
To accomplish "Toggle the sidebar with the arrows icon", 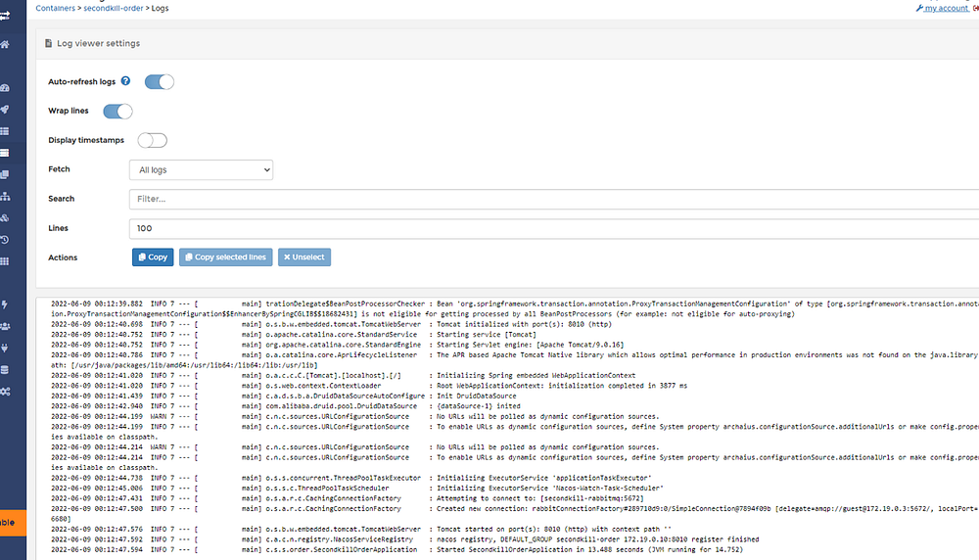I will tap(5, 16).
